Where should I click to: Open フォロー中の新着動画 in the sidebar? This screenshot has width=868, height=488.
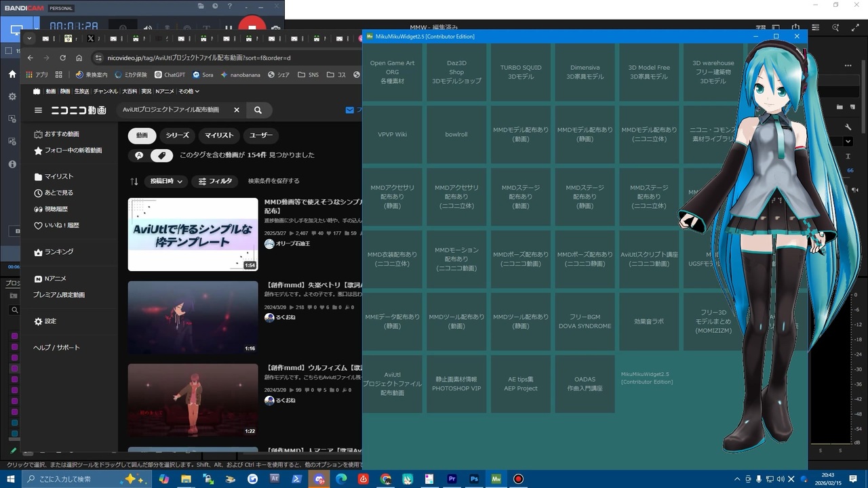68,150
